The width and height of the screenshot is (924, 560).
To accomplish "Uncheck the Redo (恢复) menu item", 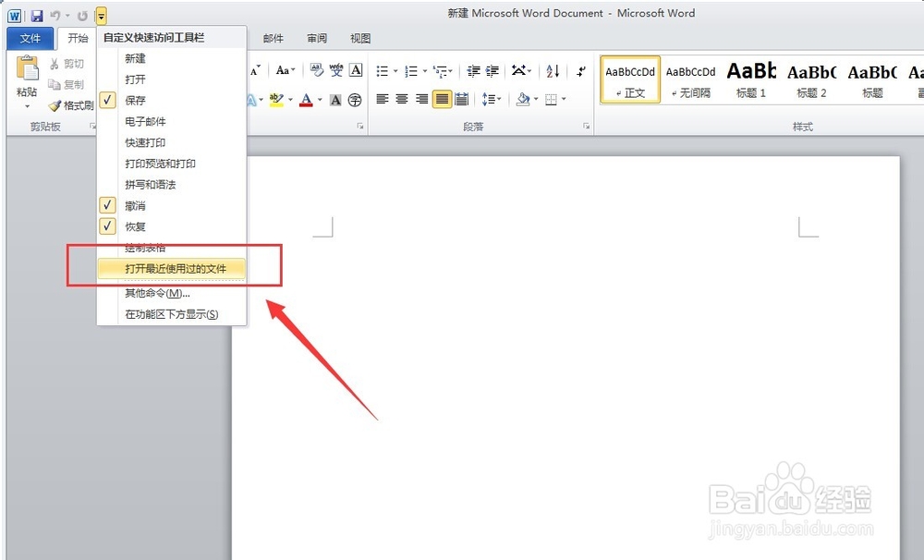I will (172, 226).
